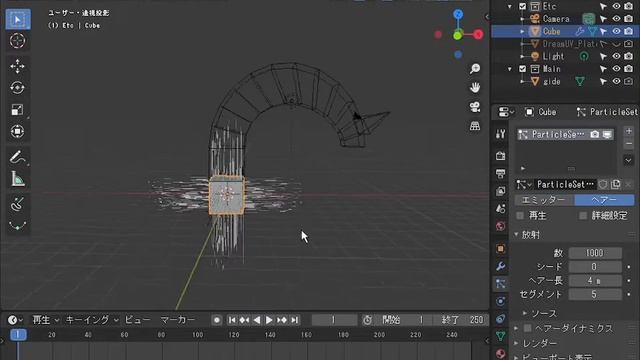The image size is (640, 360).
Task: Open the Output properties tab
Action: point(500,173)
